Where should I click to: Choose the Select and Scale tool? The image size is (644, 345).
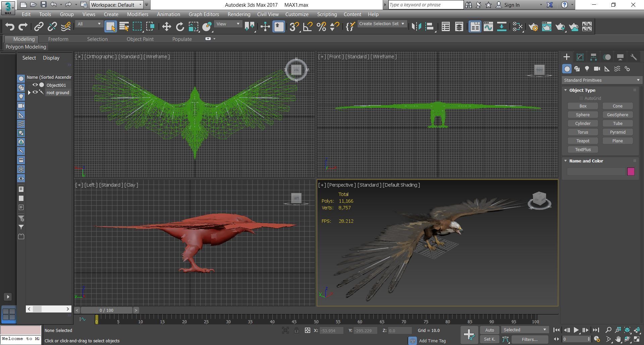194,26
